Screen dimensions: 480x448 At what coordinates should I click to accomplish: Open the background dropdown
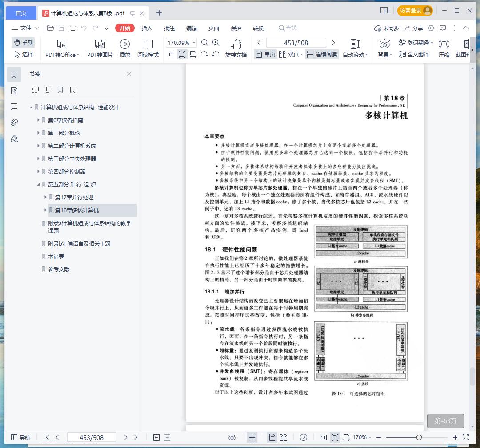point(384,48)
